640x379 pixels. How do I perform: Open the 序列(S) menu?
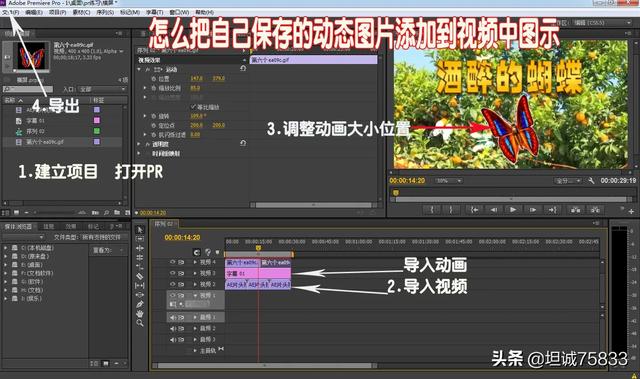click(x=105, y=13)
